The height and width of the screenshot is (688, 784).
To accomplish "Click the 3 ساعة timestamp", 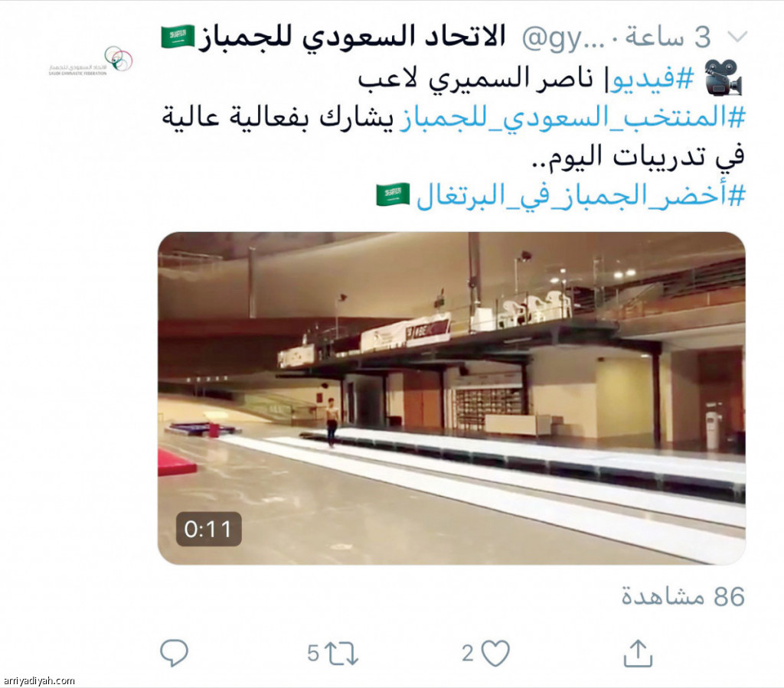I will coord(668,37).
